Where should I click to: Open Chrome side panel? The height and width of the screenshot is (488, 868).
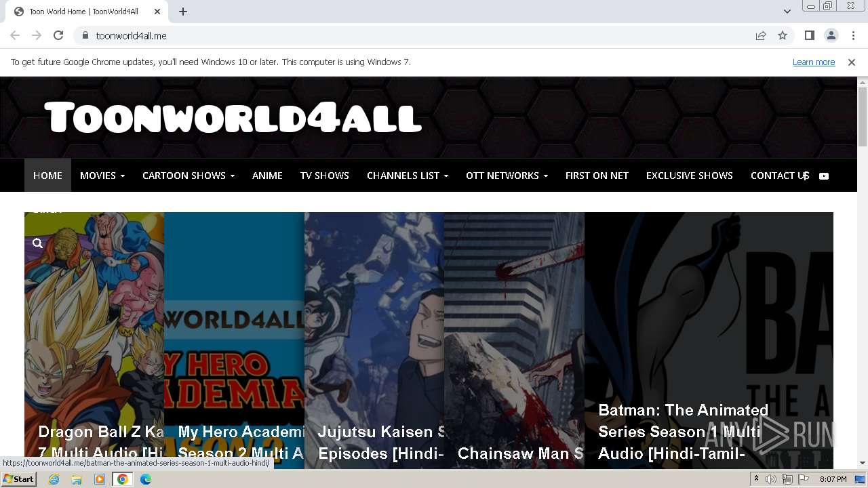click(x=809, y=35)
